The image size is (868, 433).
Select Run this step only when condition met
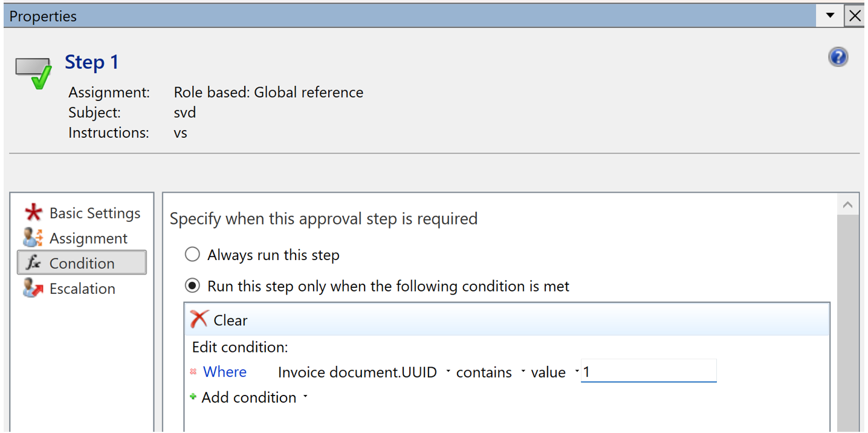coord(192,285)
